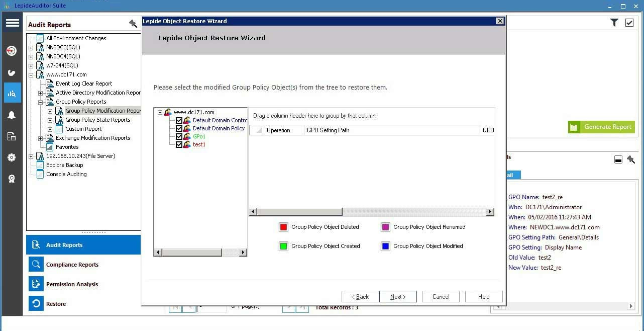The height and width of the screenshot is (331, 644).
Task: Collapse the details panel with the minimize icon
Action: (x=618, y=160)
